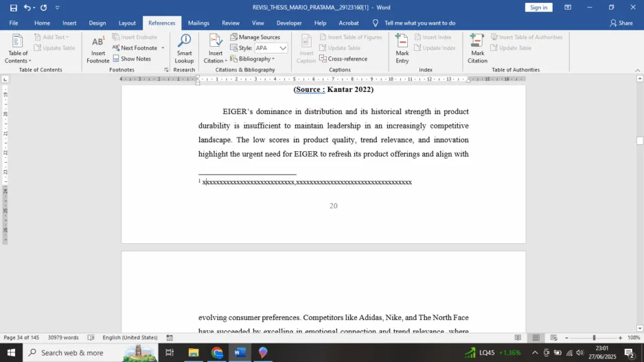
Task: Switch to Print Layout view
Action: (x=536, y=337)
